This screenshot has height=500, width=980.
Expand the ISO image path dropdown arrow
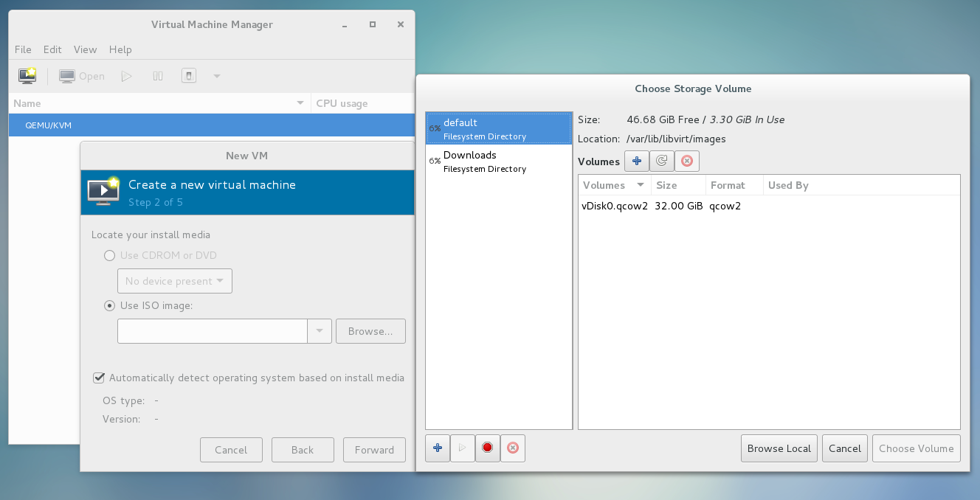tap(320, 331)
